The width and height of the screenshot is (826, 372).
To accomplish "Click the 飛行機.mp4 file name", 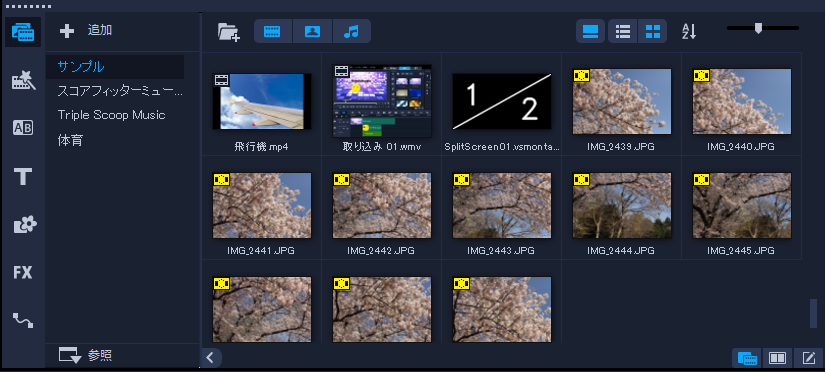I will [x=262, y=147].
